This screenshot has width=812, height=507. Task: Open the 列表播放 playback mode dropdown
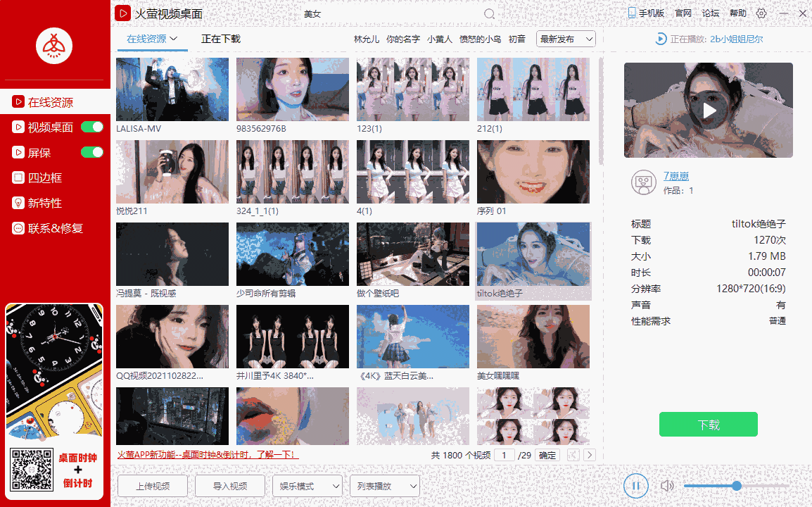pyautogui.click(x=385, y=486)
